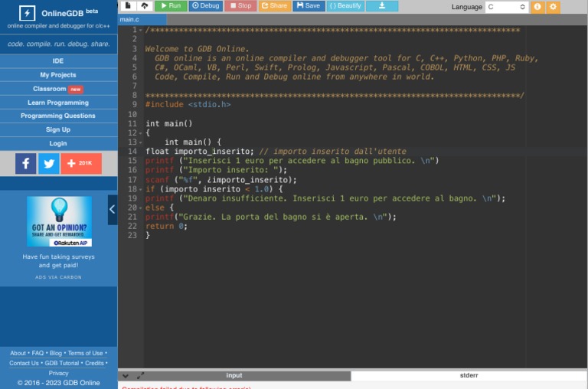The width and height of the screenshot is (588, 389).
Task: Share via the Twitter bird icon
Action: (x=48, y=163)
